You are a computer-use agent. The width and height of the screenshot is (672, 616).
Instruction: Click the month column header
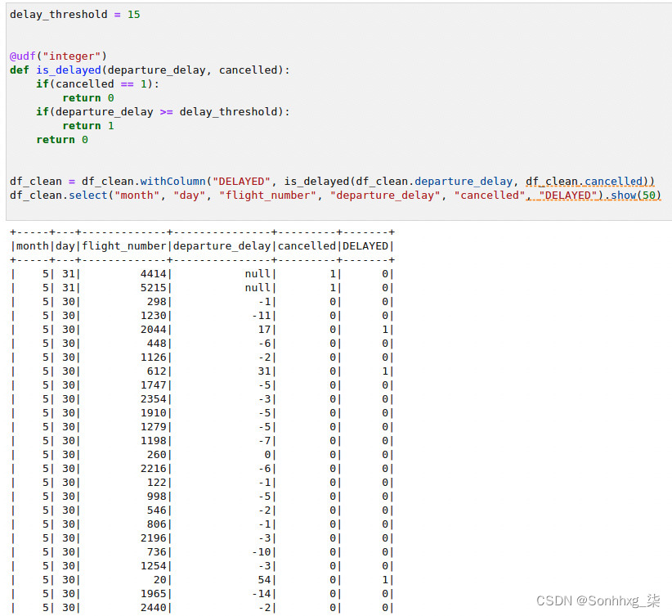[x=33, y=246]
